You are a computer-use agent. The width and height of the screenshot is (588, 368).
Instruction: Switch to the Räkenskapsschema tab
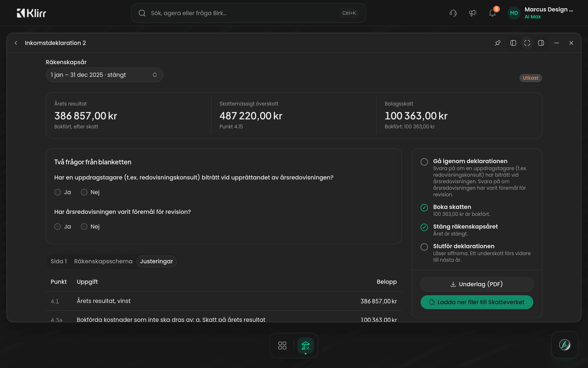click(103, 261)
